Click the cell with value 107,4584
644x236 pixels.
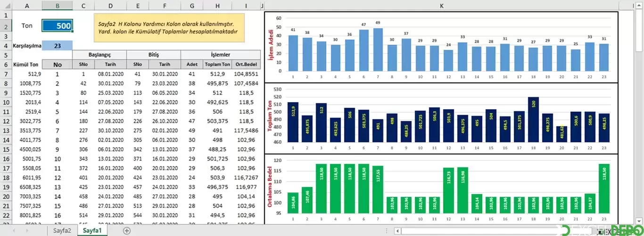246,83
